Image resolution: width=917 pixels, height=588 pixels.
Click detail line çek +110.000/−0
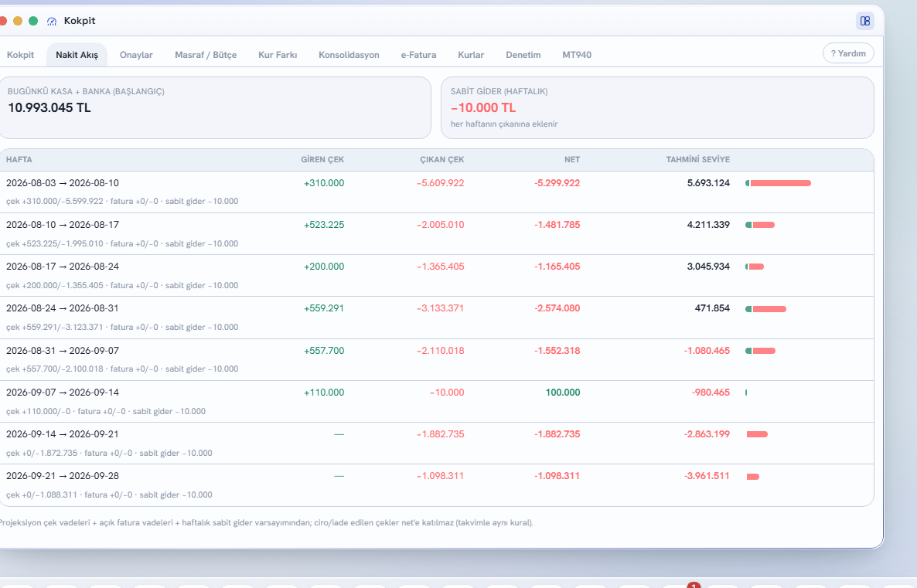click(x=106, y=412)
